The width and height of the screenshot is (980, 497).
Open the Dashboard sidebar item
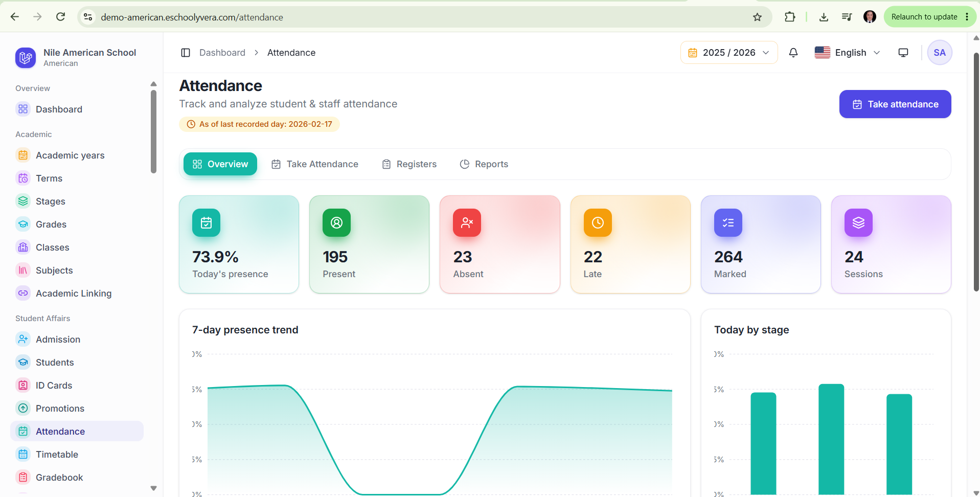click(x=77, y=109)
